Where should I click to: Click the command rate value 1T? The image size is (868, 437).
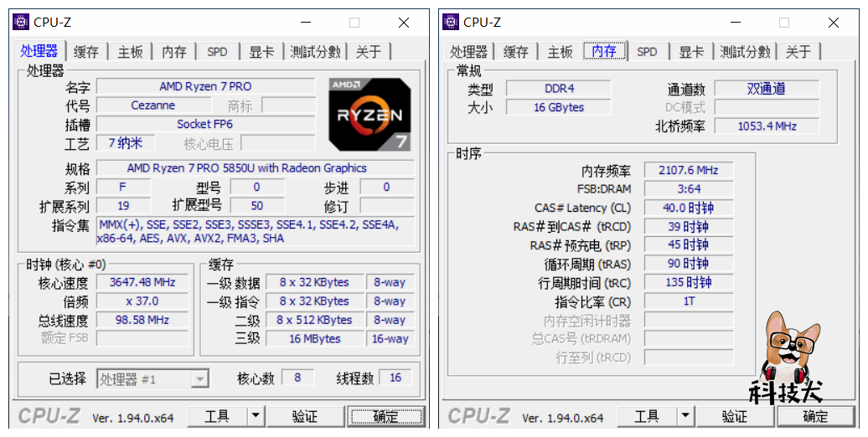[x=689, y=301]
